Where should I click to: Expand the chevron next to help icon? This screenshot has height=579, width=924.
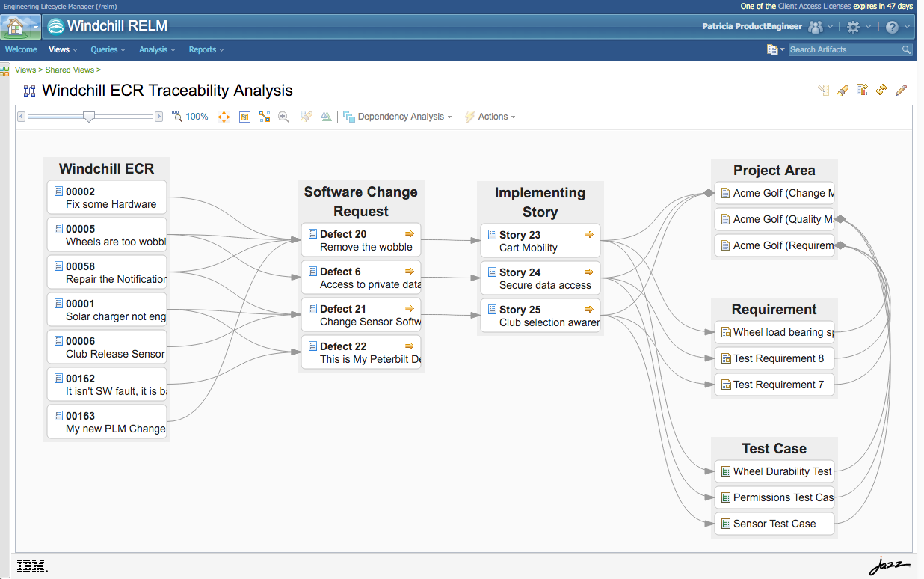907,27
